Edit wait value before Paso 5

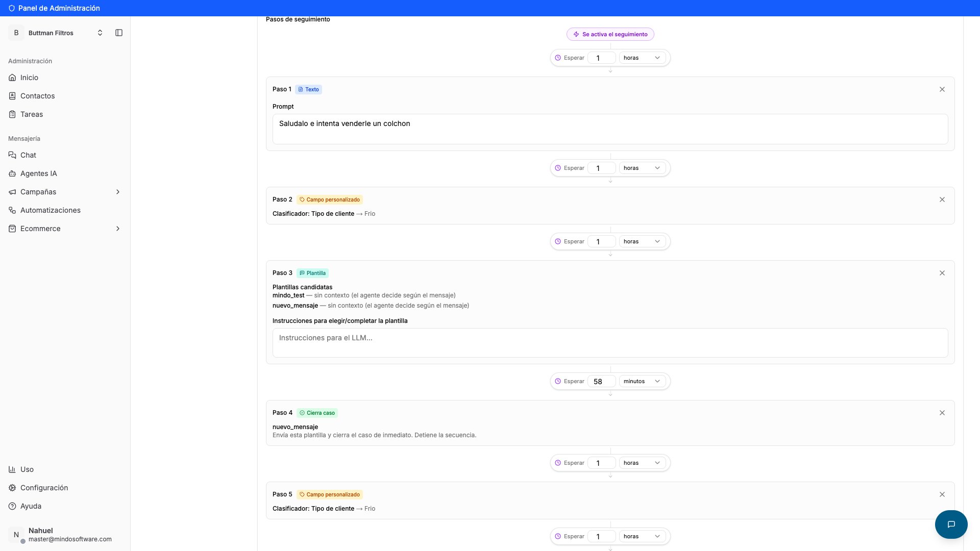pyautogui.click(x=601, y=463)
